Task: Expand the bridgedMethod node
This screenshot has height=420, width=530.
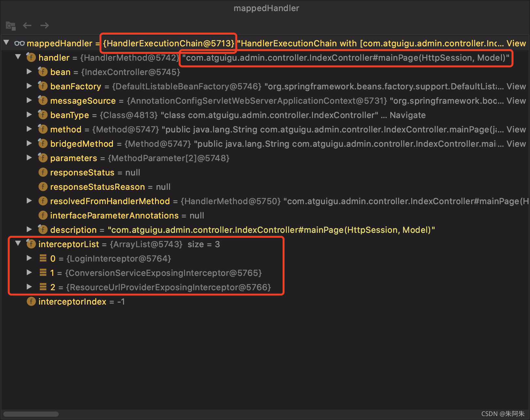Action: point(29,143)
